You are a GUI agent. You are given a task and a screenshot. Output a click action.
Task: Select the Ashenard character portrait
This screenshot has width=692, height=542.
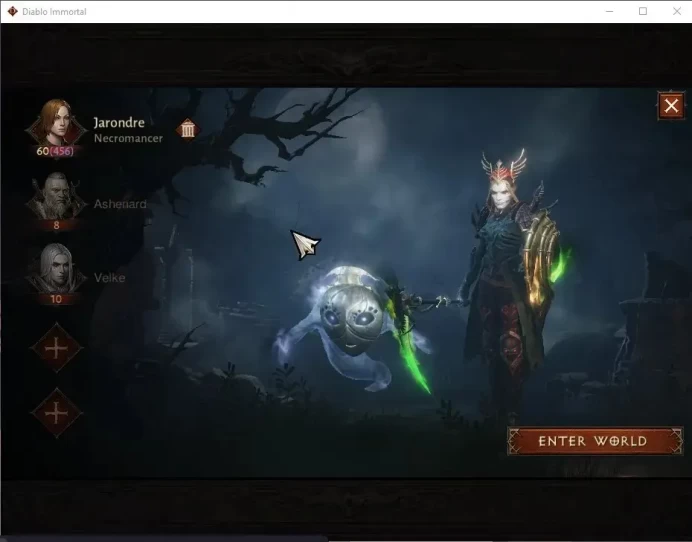coord(56,197)
